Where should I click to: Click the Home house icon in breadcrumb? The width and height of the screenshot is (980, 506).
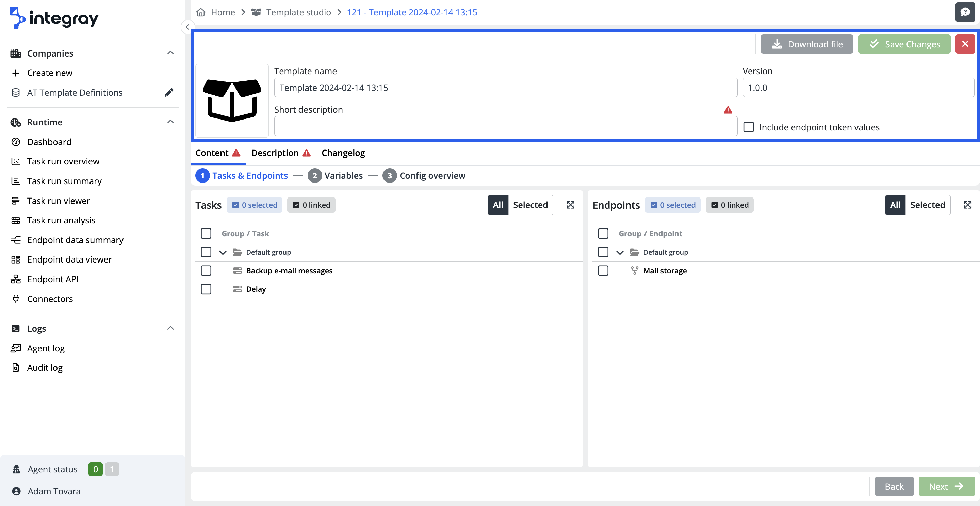coord(201,12)
